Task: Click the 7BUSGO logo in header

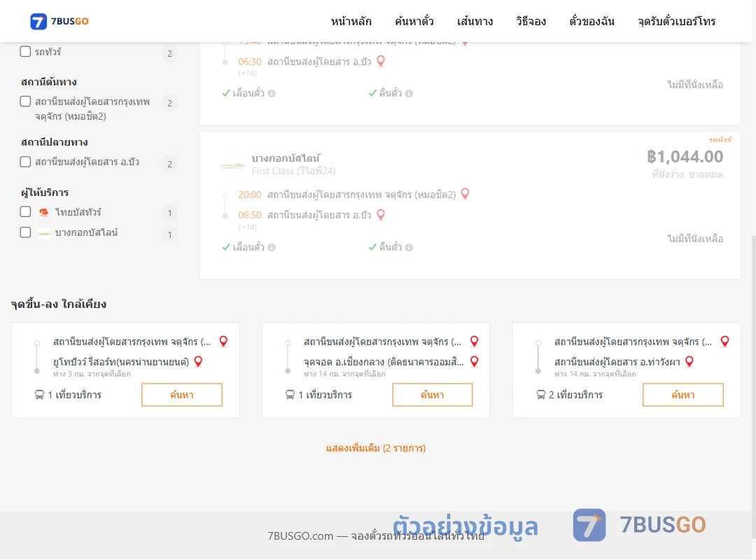Action: tap(59, 21)
